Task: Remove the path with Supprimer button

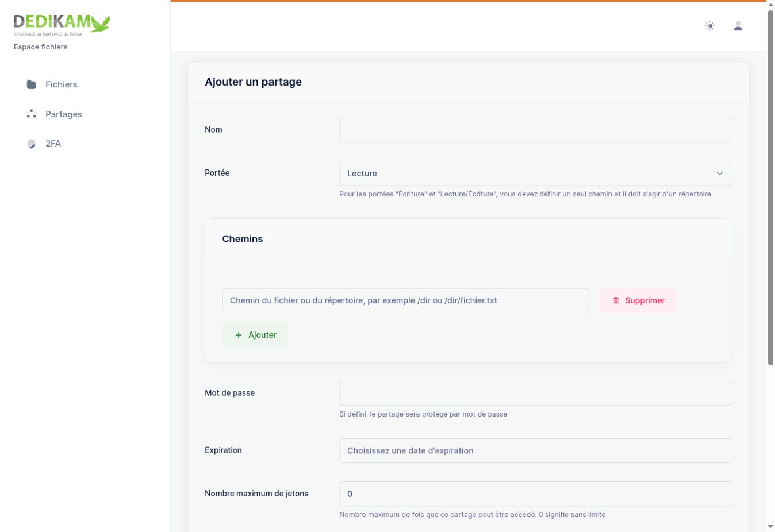Action: (x=638, y=300)
